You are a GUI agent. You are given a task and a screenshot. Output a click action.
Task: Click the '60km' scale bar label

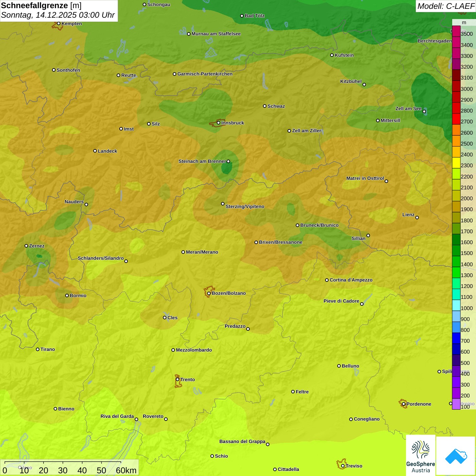click(x=126, y=470)
